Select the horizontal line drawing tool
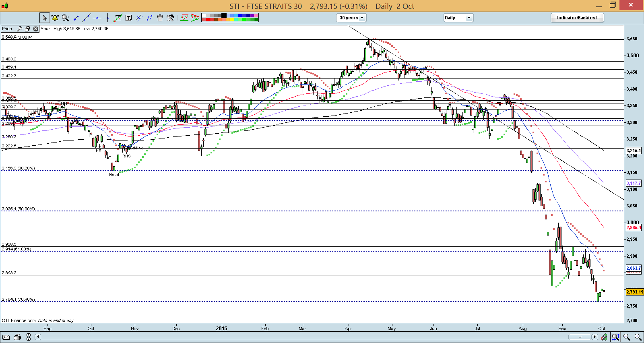This screenshot has width=644, height=343. (97, 18)
